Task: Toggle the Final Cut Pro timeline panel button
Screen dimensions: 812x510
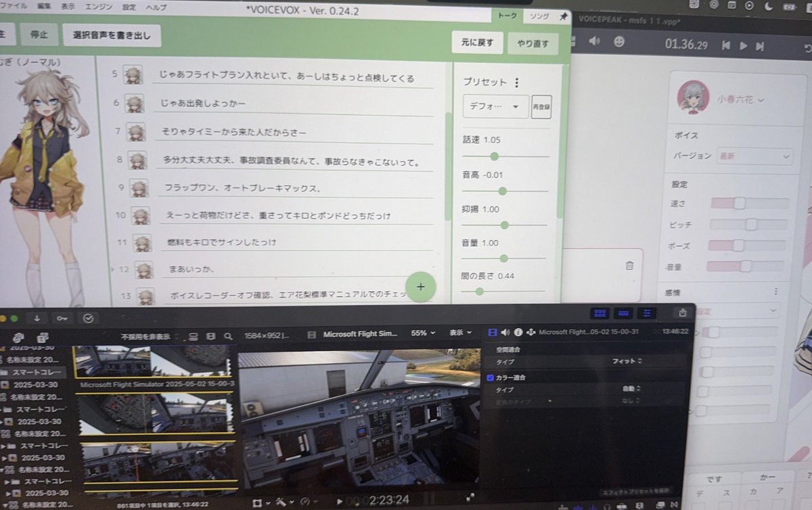Action: pyautogui.click(x=625, y=313)
